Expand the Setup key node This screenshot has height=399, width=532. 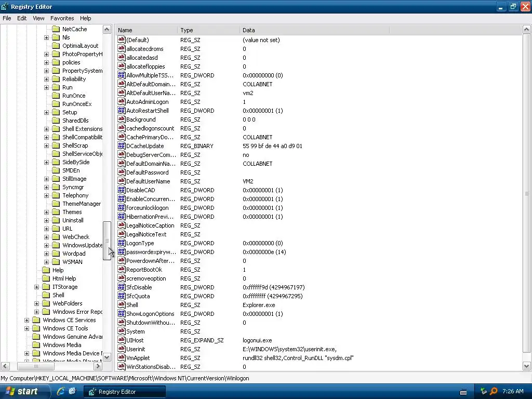click(x=46, y=113)
